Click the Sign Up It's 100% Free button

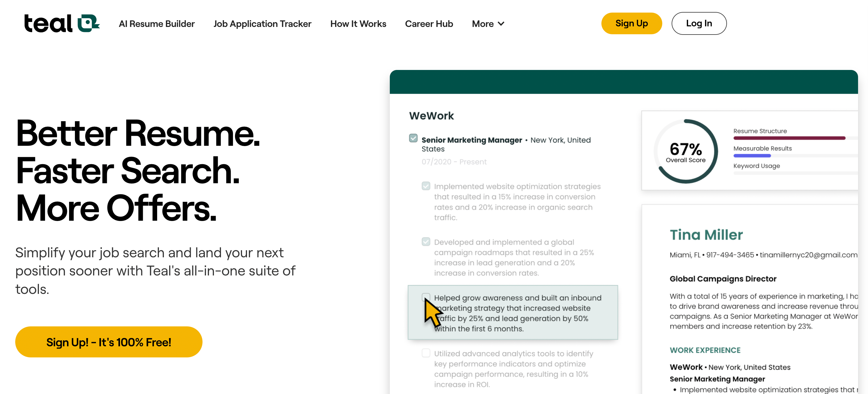click(109, 342)
